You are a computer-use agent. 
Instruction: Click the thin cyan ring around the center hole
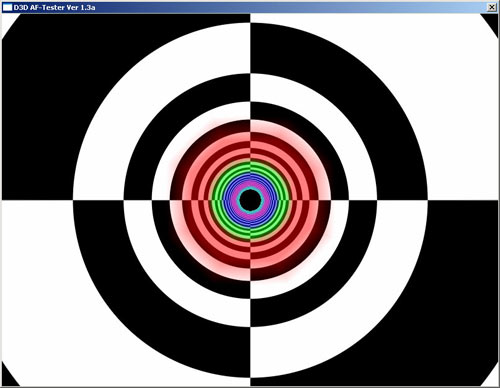(250, 188)
